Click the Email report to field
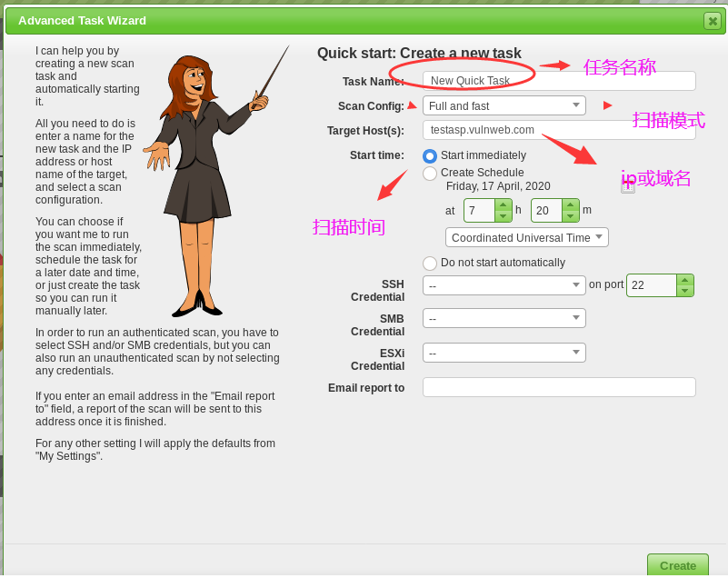This screenshot has width=728, height=578. pos(559,387)
